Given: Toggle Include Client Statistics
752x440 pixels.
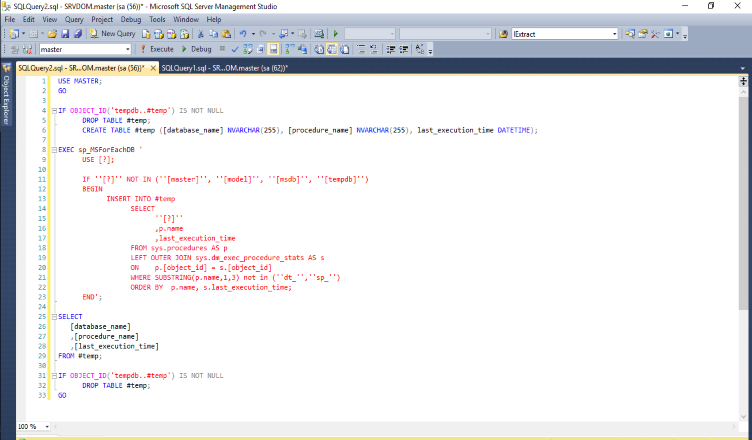Looking at the screenshot, I should [x=302, y=49].
